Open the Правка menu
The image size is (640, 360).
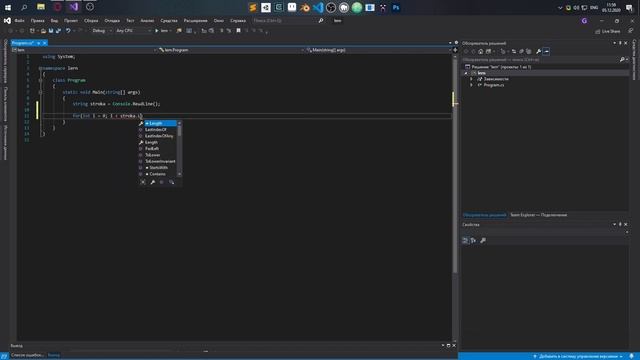click(37, 20)
